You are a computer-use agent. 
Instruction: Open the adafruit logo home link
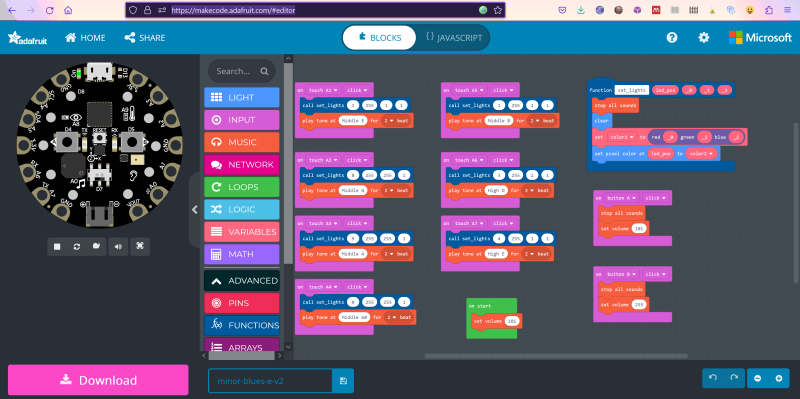[28, 38]
